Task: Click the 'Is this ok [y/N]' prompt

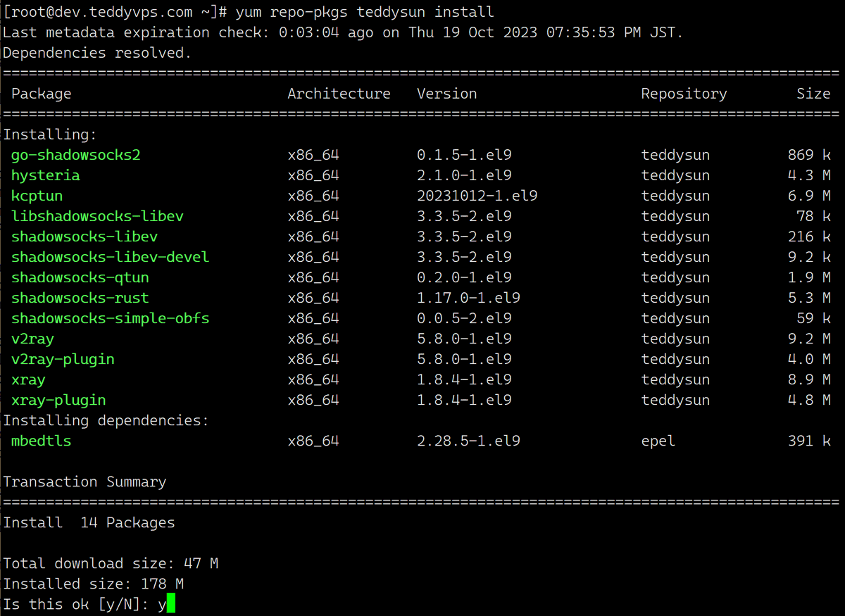Action: (76, 604)
